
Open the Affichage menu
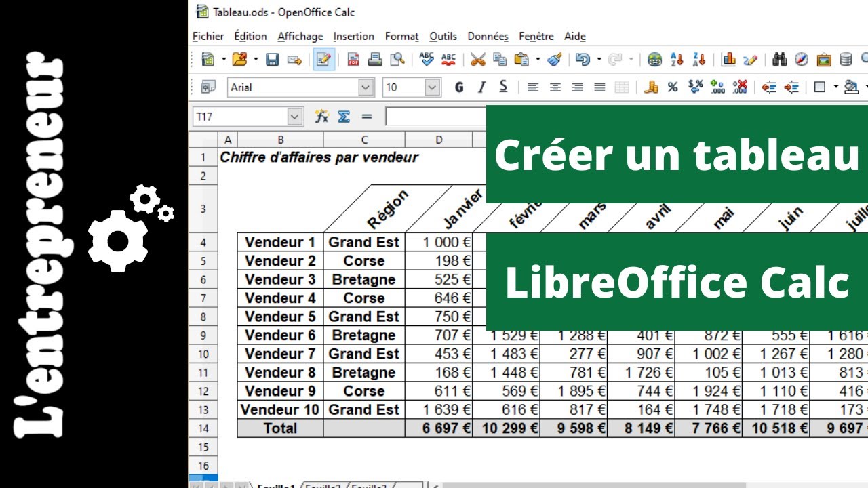tap(300, 36)
